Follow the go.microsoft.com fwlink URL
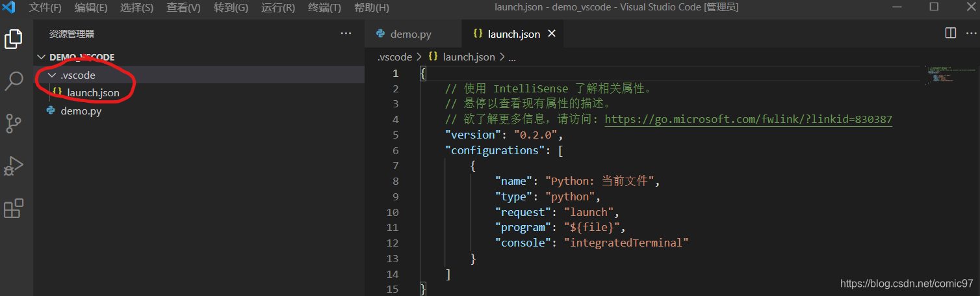Viewport: 980px width, 296px height. tap(748, 119)
